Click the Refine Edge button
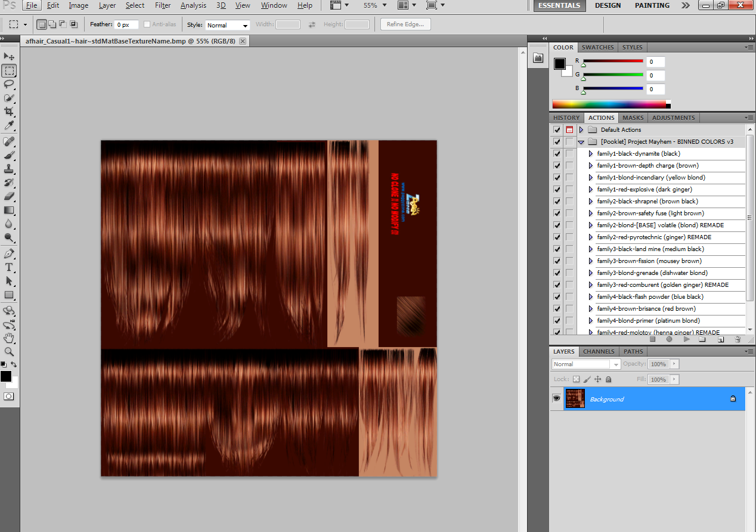Image resolution: width=756 pixels, height=532 pixels. [x=405, y=24]
